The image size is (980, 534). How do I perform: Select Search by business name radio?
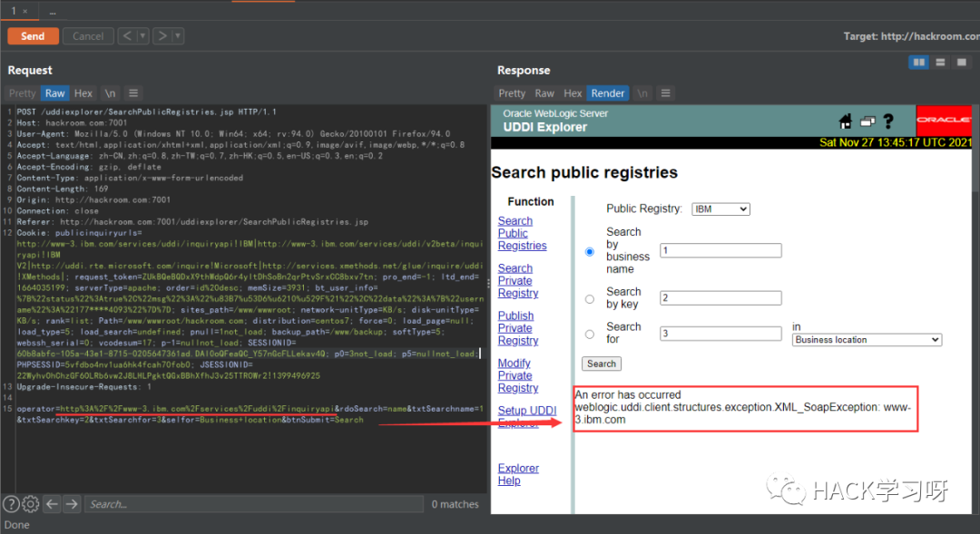click(590, 252)
